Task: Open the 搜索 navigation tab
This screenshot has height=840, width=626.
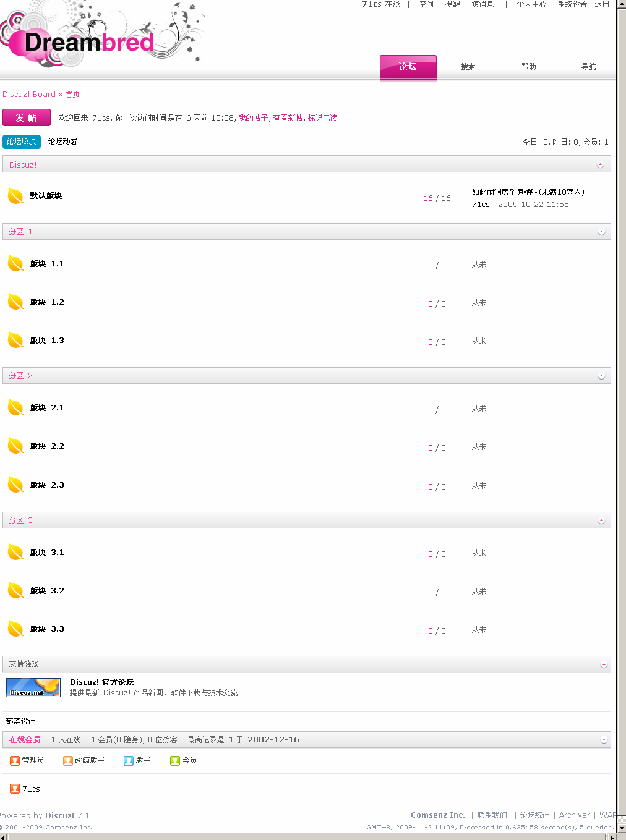Action: pyautogui.click(x=468, y=67)
